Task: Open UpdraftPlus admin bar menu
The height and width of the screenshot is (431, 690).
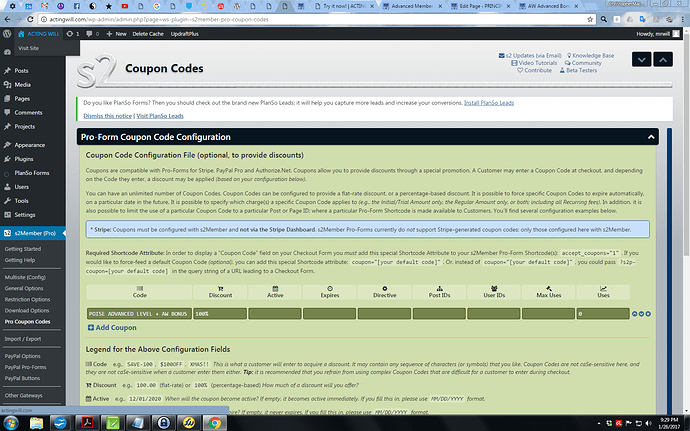Action: point(184,34)
